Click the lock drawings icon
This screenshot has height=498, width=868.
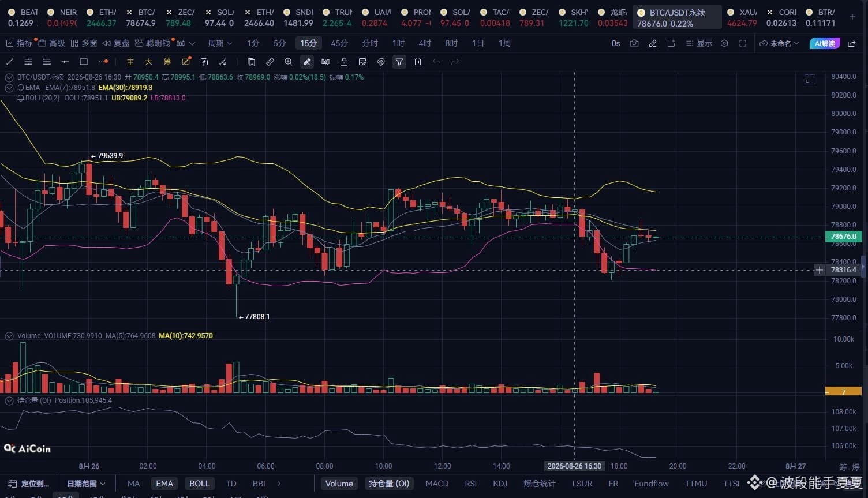(344, 62)
